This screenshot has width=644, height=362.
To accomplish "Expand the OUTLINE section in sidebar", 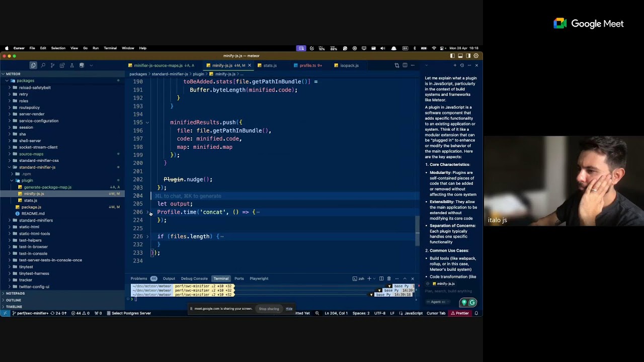I will pyautogui.click(x=14, y=300).
